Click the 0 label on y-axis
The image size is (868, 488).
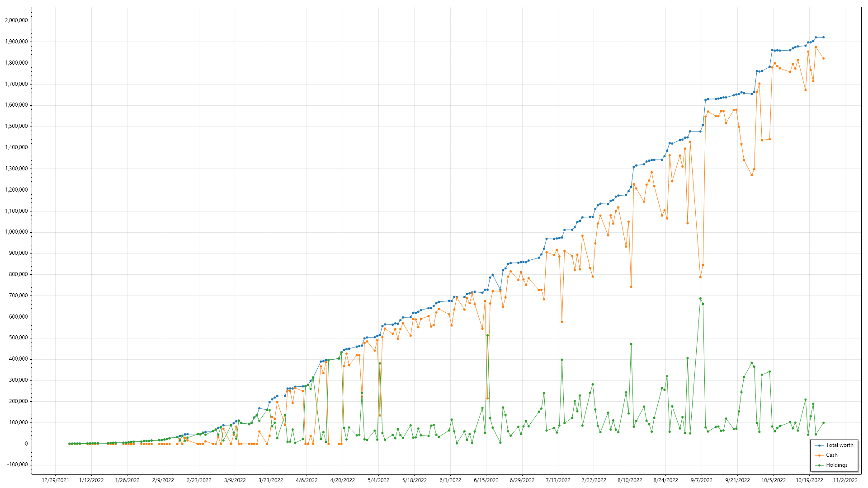pos(26,444)
